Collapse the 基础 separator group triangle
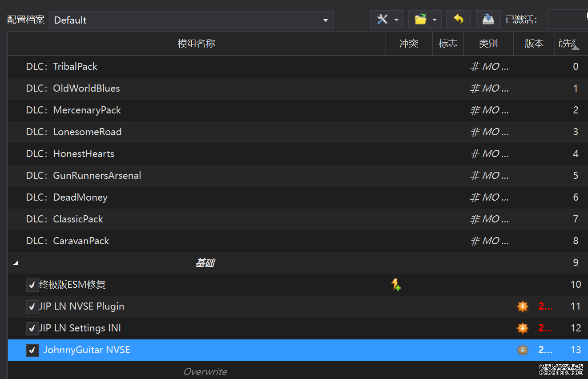Image resolution: width=588 pixels, height=379 pixels. coord(16,263)
